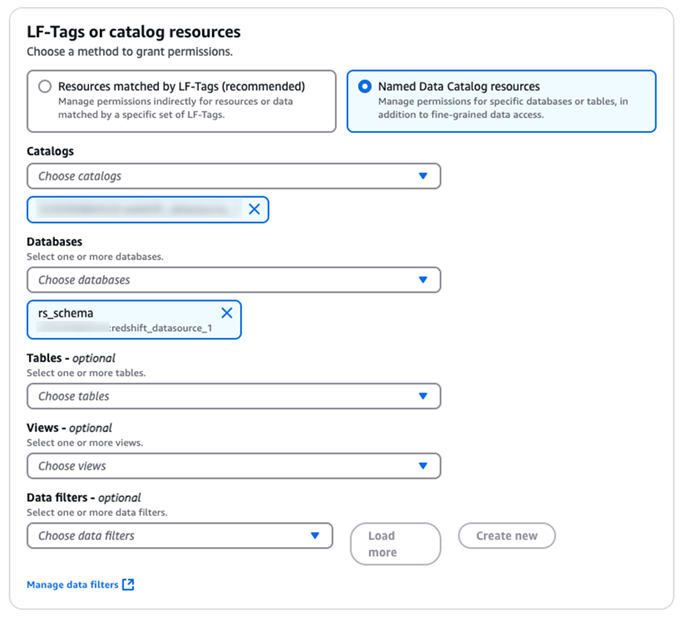Select Named Data Catalog resources radio button
The width and height of the screenshot is (685, 619).
[364, 87]
